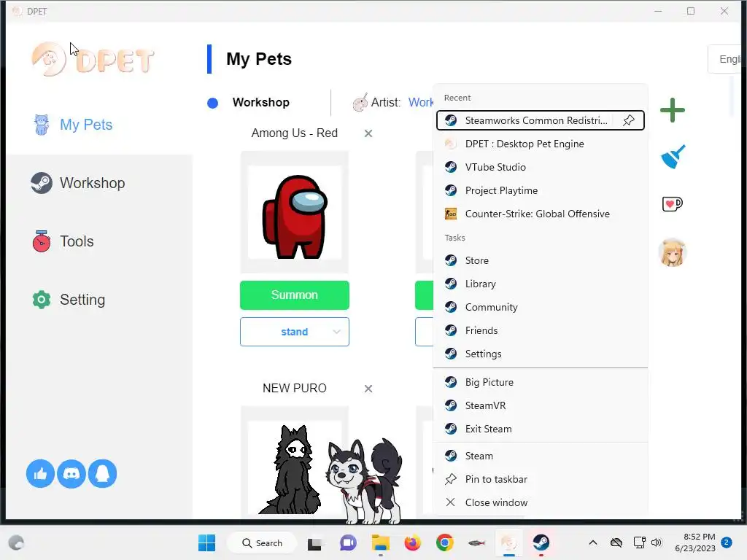This screenshot has width=747, height=560.
Task: Launch Project Playtime from recent list
Action: (x=541, y=190)
